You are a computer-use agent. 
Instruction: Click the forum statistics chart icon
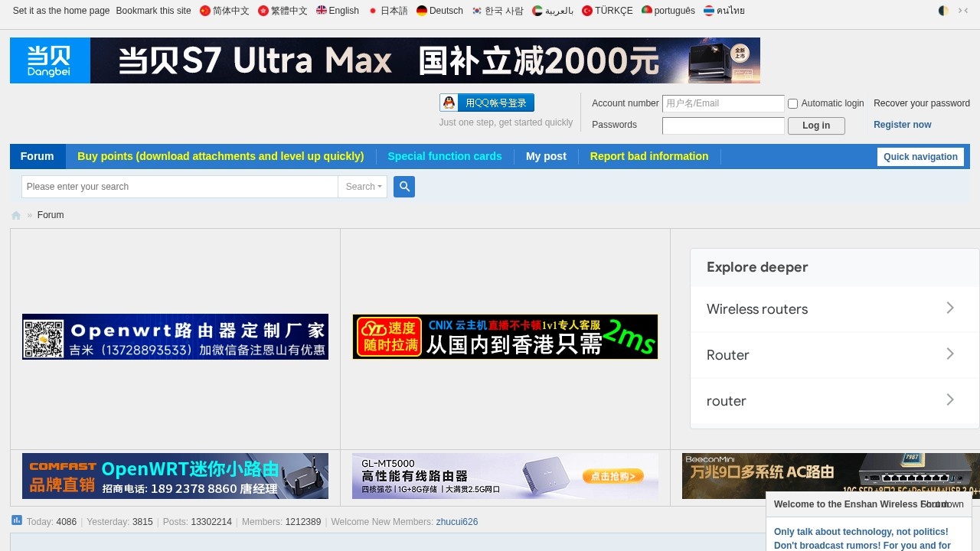click(x=17, y=520)
